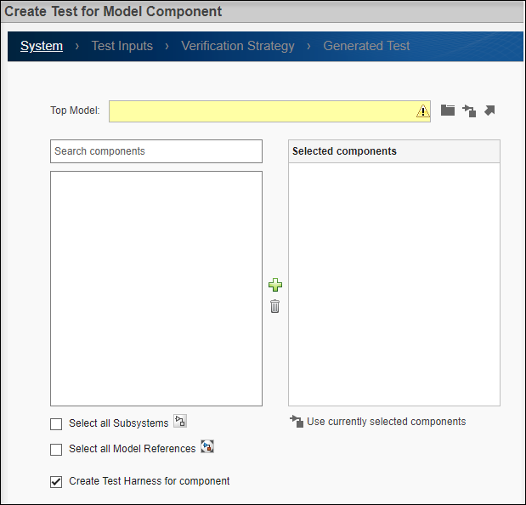Viewport: 526px width, 505px height.
Task: Add component with the green plus icon
Action: coord(275,285)
